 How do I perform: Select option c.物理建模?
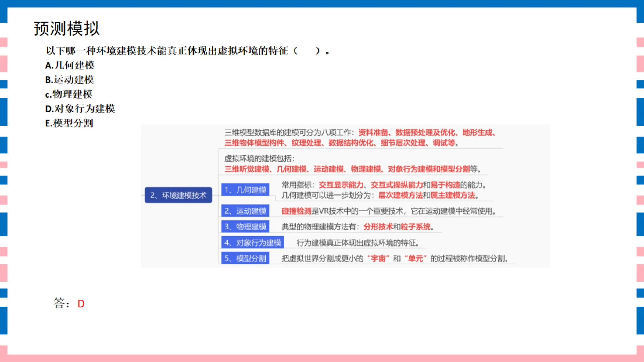tap(69, 94)
